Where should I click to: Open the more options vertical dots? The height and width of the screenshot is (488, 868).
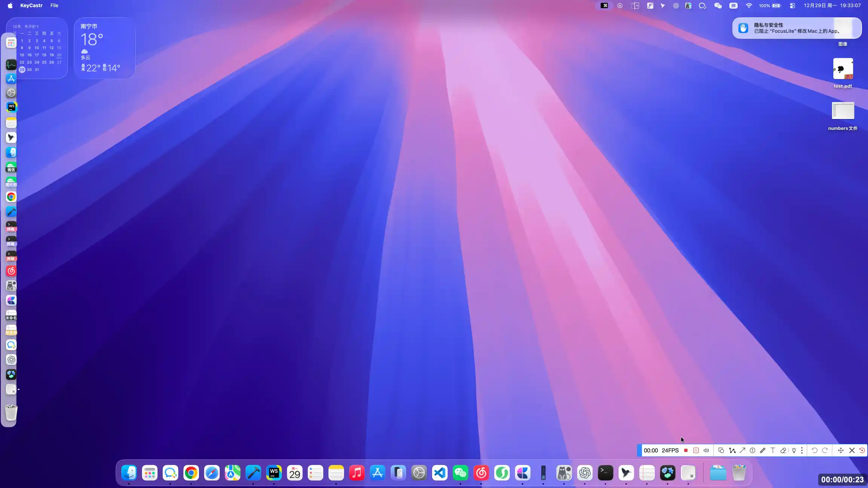(802, 450)
